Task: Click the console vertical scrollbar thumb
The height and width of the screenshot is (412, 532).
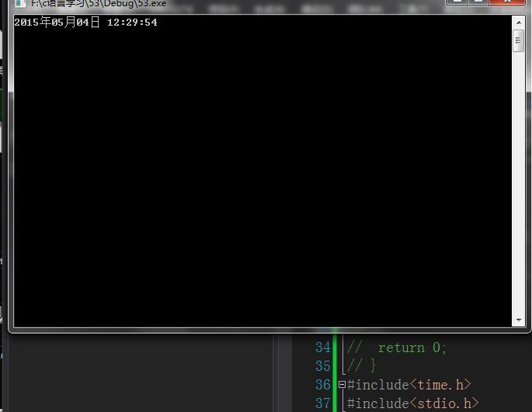Action: [x=519, y=40]
